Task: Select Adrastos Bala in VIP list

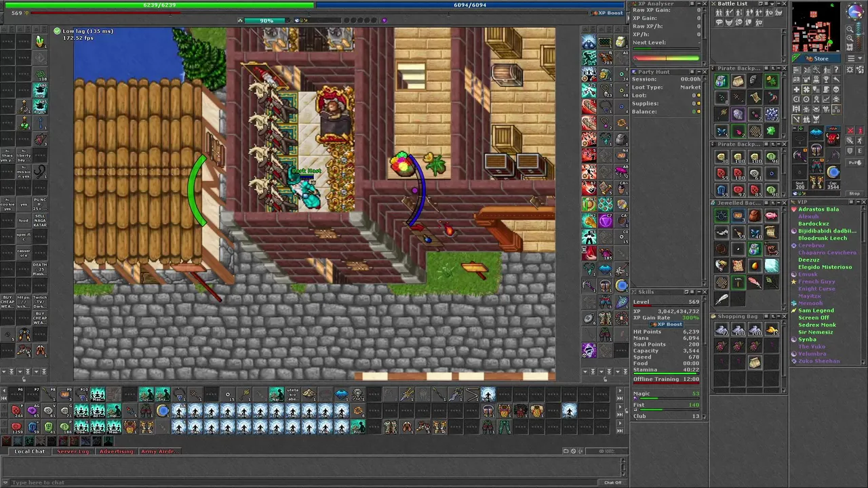Action: coord(818,209)
